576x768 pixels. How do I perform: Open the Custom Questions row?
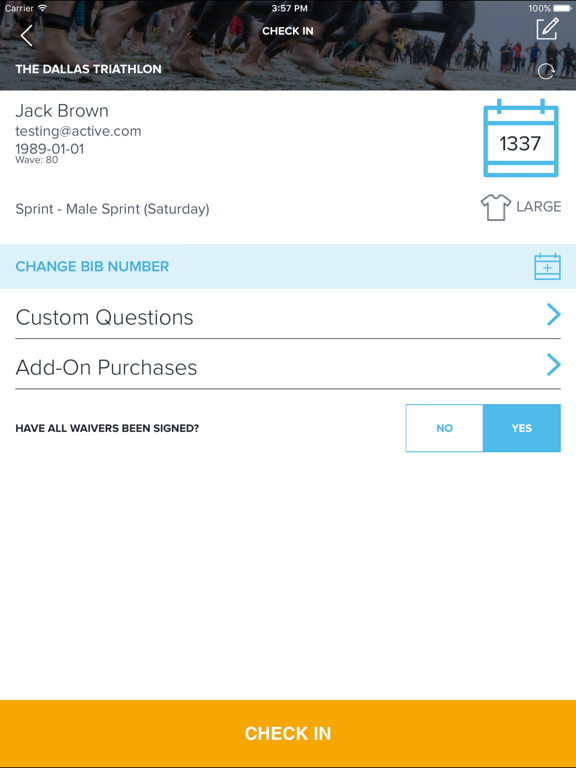tap(288, 315)
